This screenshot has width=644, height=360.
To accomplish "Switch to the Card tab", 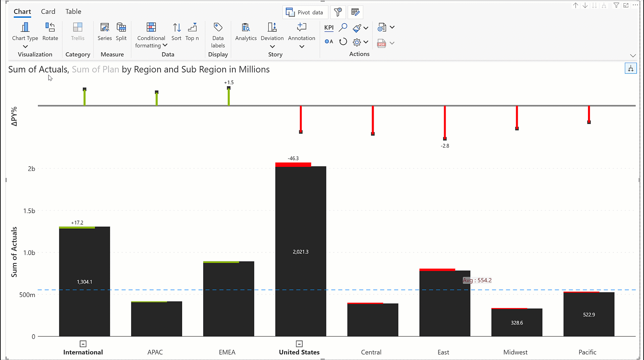I will click(x=48, y=11).
